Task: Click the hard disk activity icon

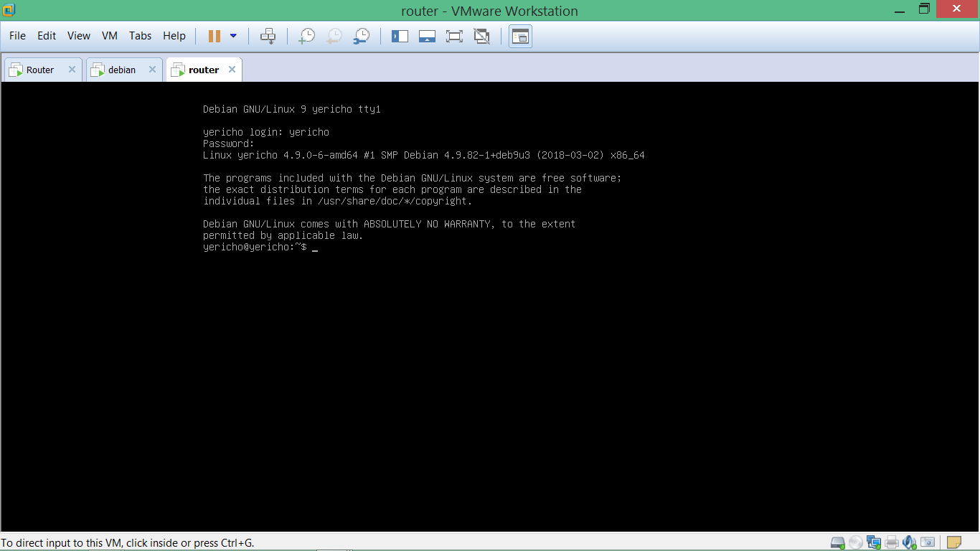Action: pos(837,542)
